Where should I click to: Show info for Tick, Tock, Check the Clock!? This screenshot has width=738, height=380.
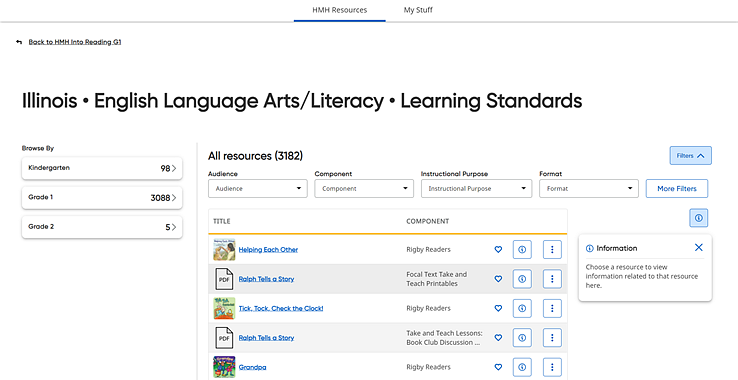(x=522, y=308)
